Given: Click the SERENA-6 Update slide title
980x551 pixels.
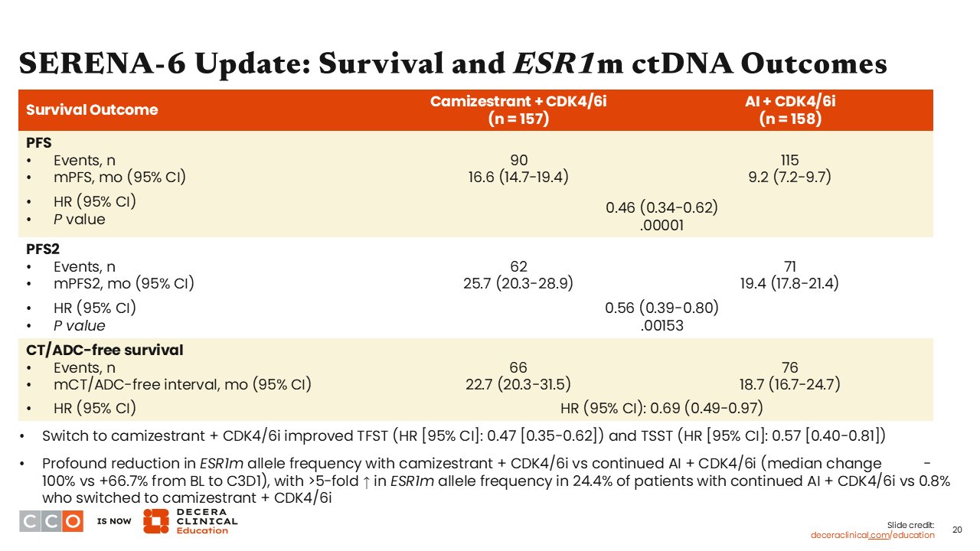Looking at the screenshot, I should tap(452, 64).
